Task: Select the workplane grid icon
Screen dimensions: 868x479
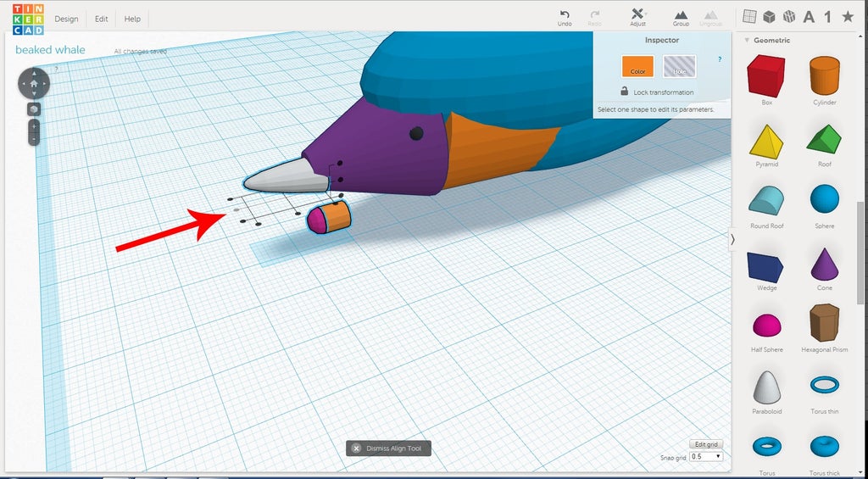Action: click(x=749, y=17)
